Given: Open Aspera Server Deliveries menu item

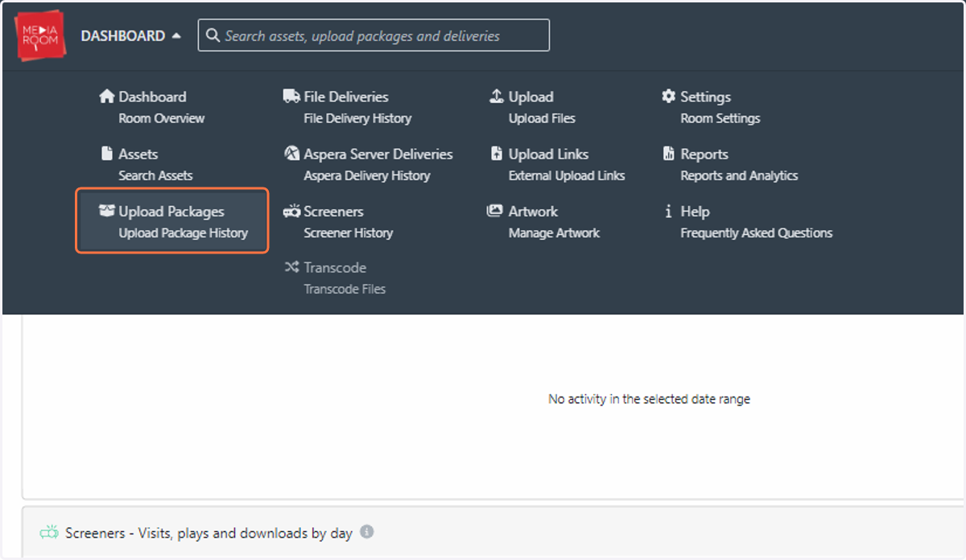Looking at the screenshot, I should pyautogui.click(x=378, y=154).
